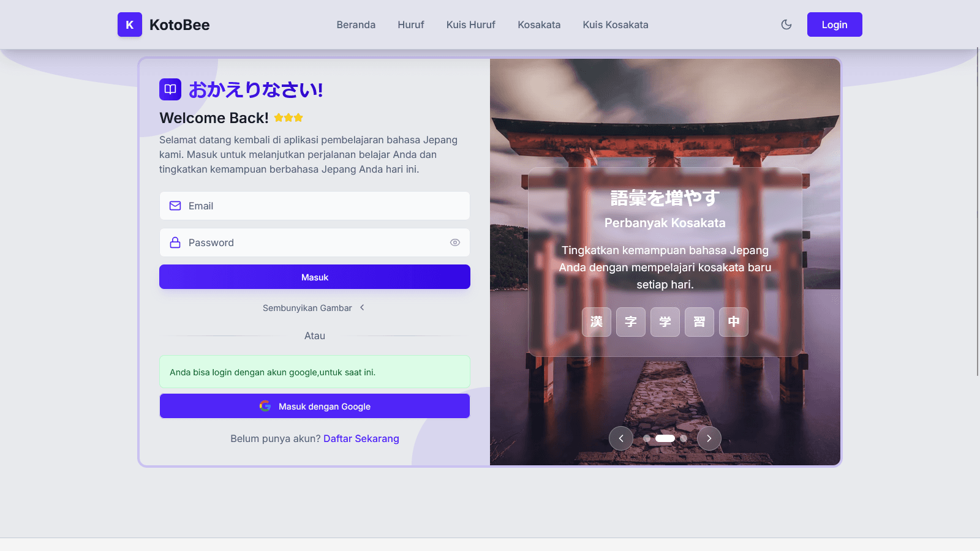Click the Google icon on the sign-in button
The image size is (980, 551).
265,405
